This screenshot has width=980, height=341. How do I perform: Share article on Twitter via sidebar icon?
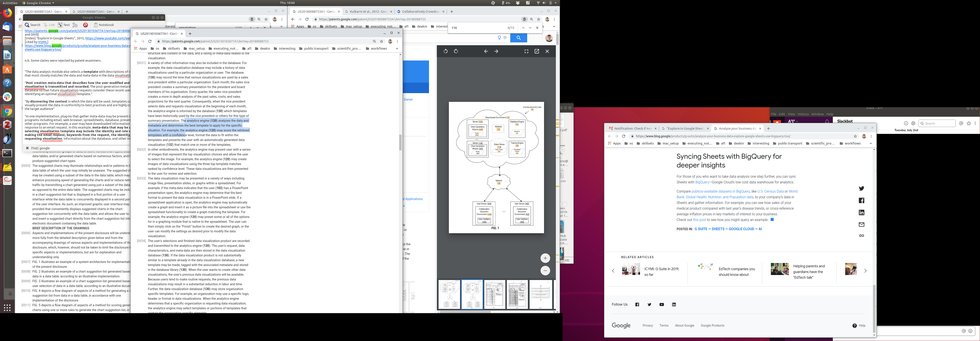pos(861,189)
